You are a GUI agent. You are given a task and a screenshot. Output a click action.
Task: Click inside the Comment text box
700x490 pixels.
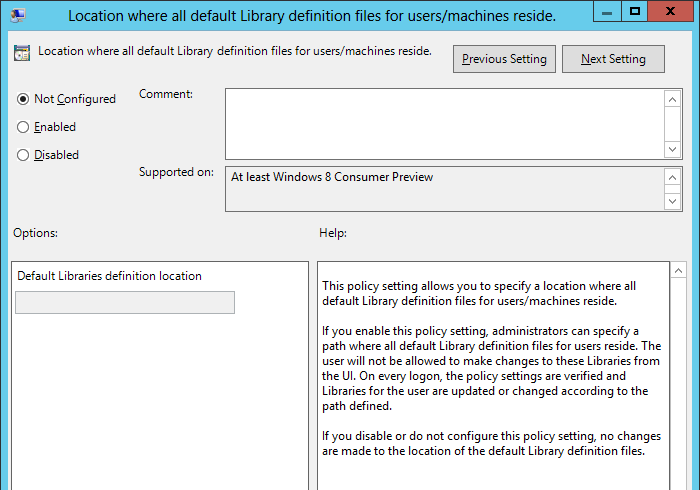(444, 122)
